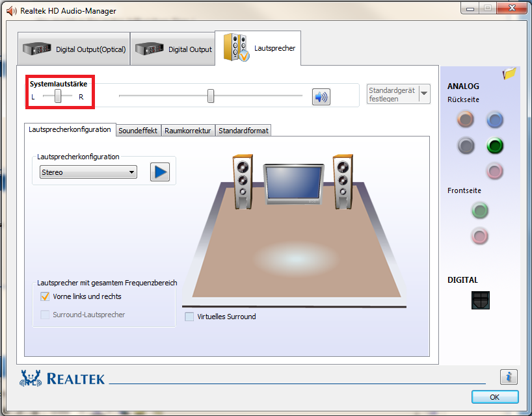Toggle Surround-Lautsprecher checkbox
The width and height of the screenshot is (532, 416).
(45, 315)
